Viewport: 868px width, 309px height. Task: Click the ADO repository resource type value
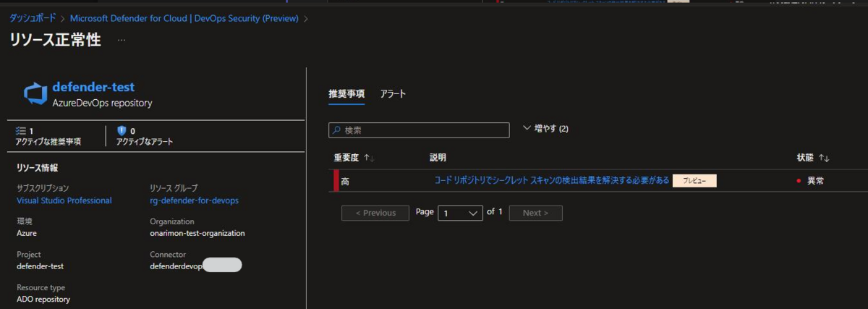pos(43,299)
